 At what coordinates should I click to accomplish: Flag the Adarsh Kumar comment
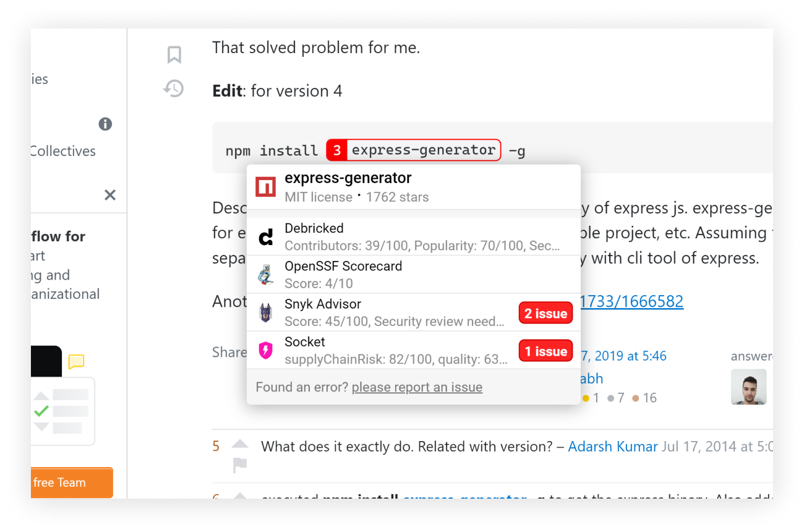pos(240,465)
